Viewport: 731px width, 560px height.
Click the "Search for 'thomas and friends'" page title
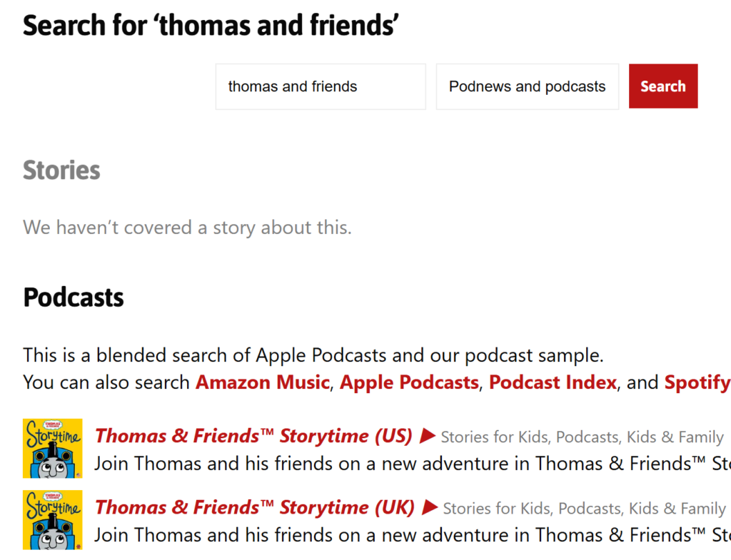click(x=211, y=25)
